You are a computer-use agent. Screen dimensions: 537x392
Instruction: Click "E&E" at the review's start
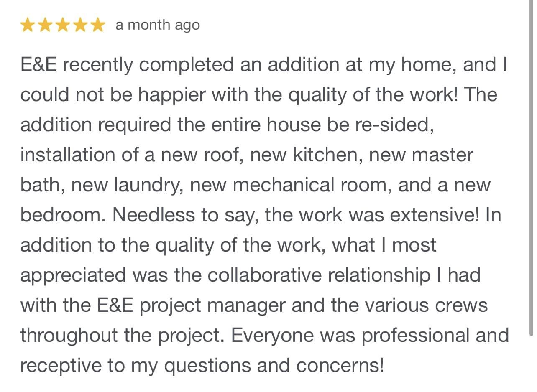(x=38, y=65)
